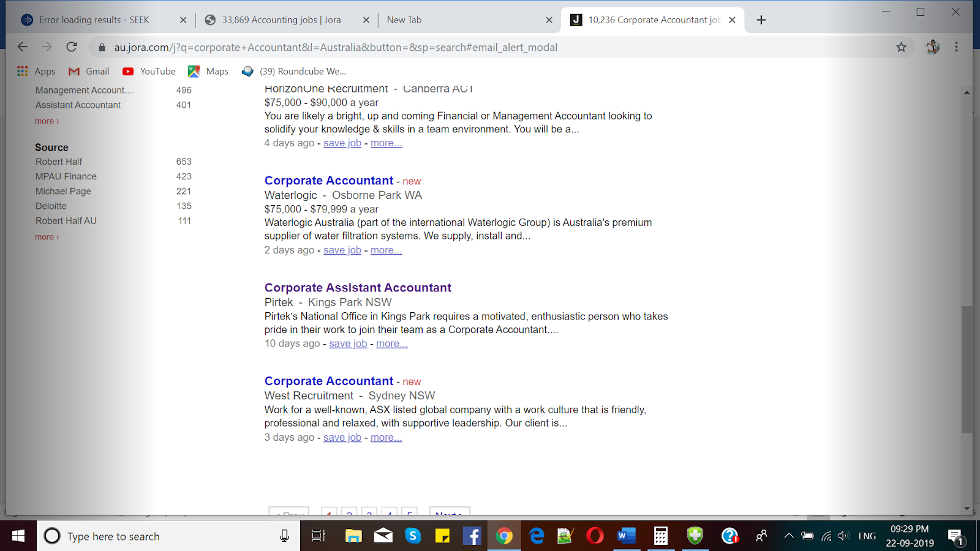Switch to Word on the taskbar

[x=625, y=536]
